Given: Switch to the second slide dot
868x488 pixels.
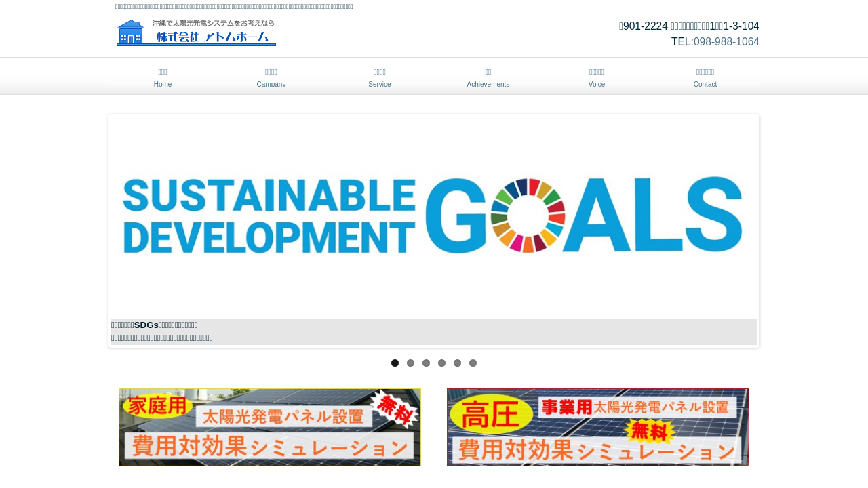Looking at the screenshot, I should [x=411, y=363].
